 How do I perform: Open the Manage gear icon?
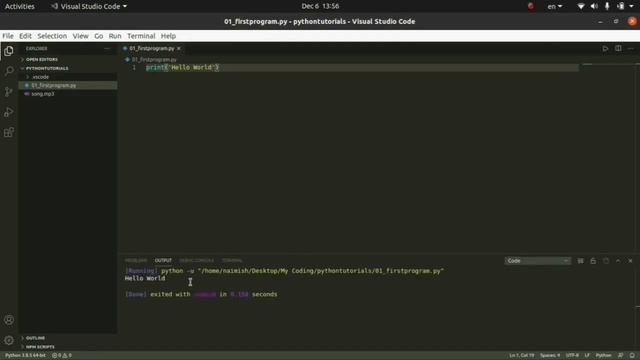(9, 340)
